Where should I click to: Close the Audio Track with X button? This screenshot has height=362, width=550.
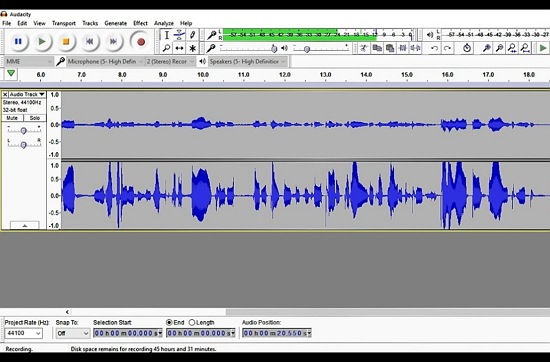5,94
